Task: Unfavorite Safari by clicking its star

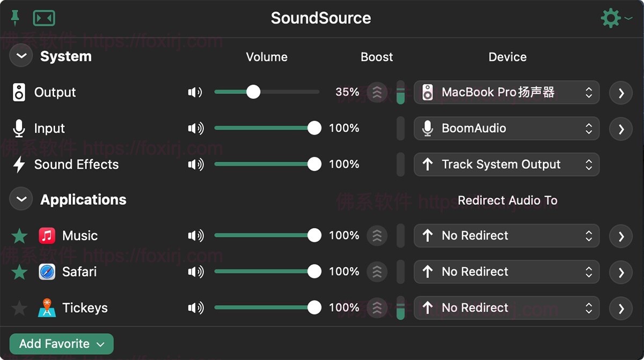Action: click(19, 272)
